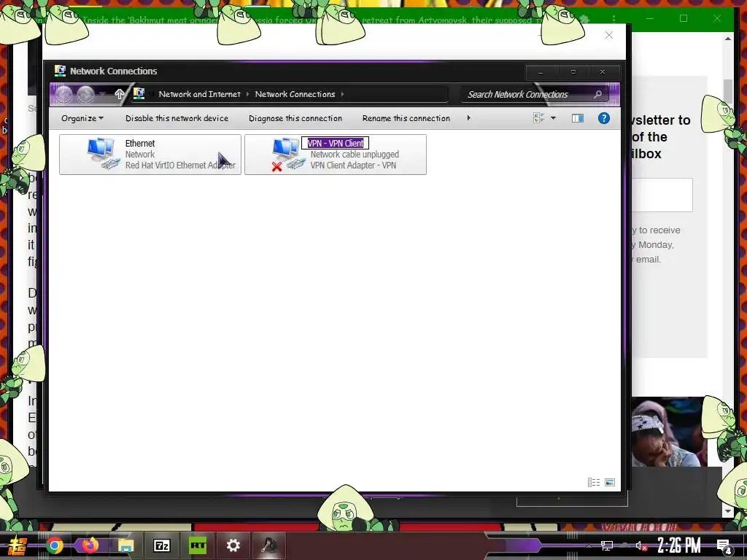The image size is (747, 560).
Task: Open the notification center icon
Action: point(724,546)
